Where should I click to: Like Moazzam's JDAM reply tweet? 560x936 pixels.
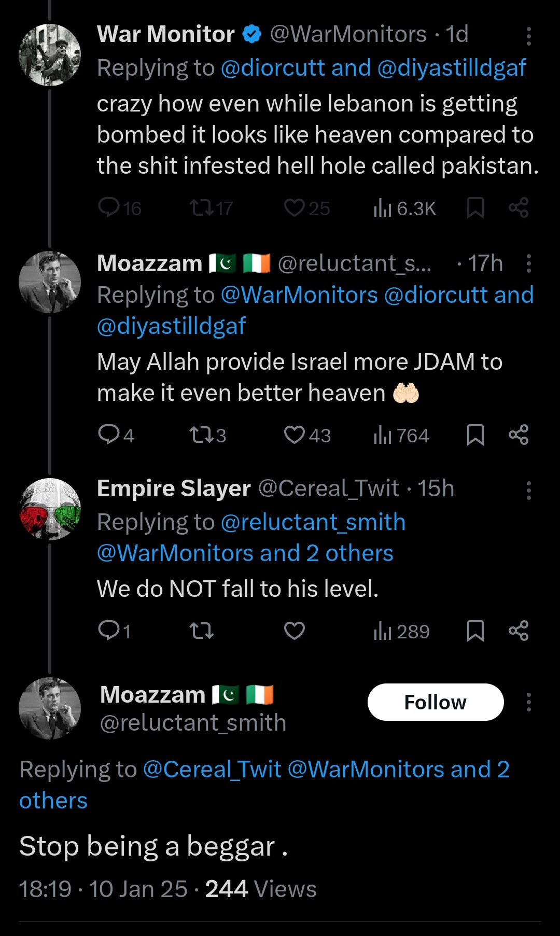point(295,435)
